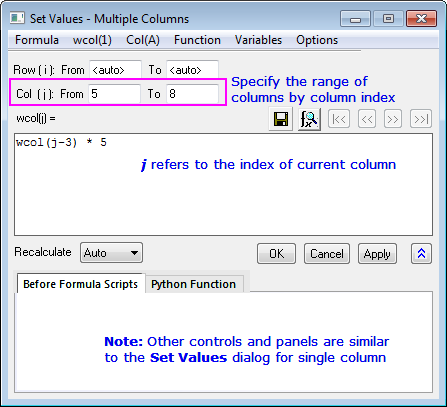Maximize the Set Values dialog
This screenshot has height=407, width=447.
coord(388,18)
